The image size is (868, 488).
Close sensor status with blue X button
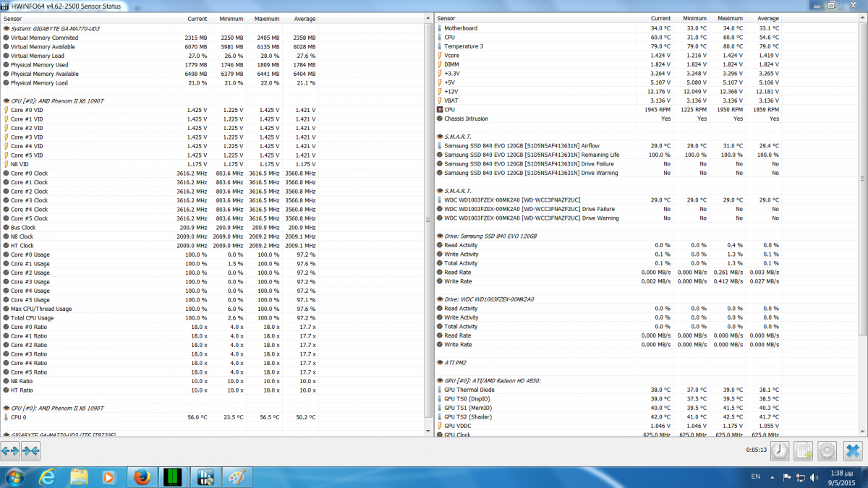click(x=852, y=451)
